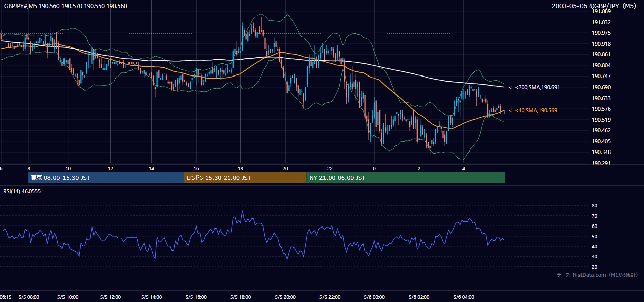Viewport: 644px width, 302px height.
Task: Click hour label 22 under price chart
Action: [330, 168]
